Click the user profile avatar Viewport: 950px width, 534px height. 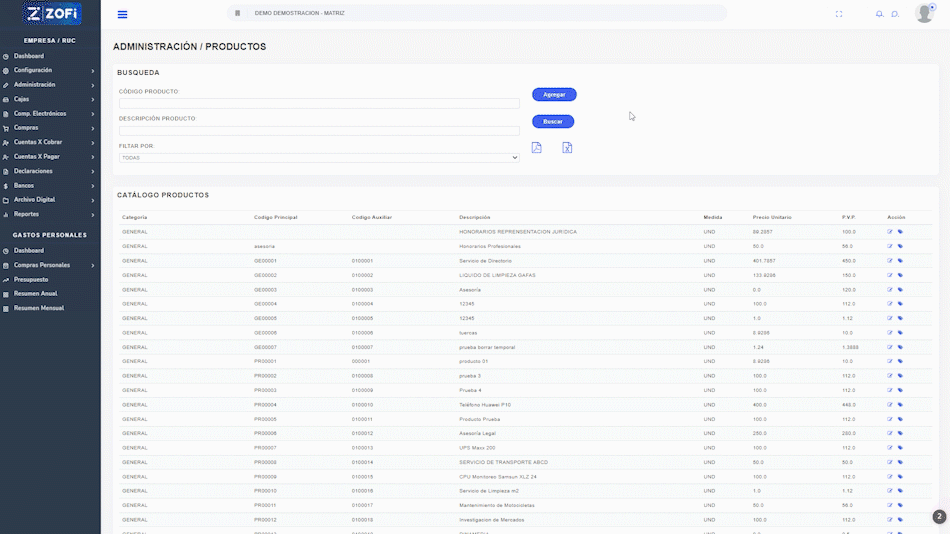click(x=924, y=13)
